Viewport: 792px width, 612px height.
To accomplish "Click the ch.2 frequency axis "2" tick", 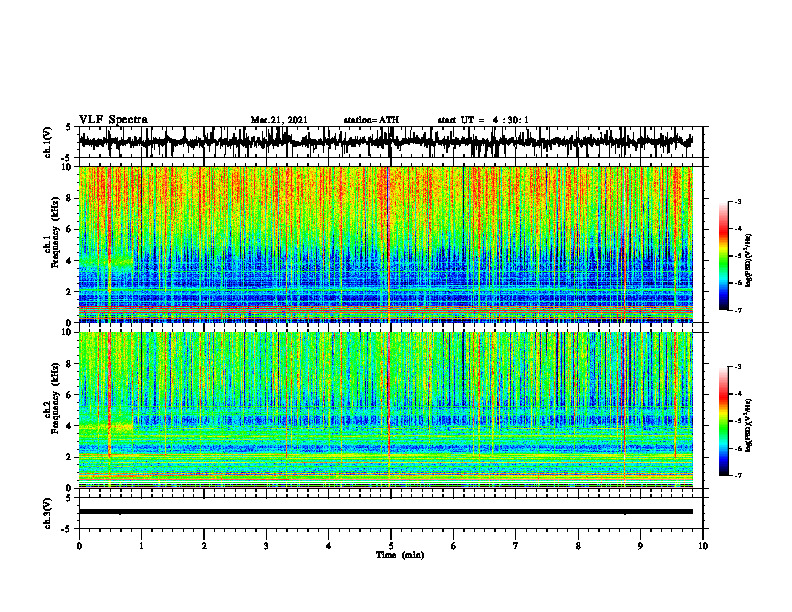I will [70, 457].
